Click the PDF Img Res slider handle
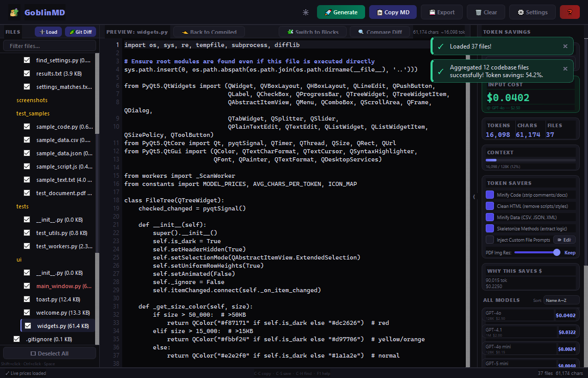The width and height of the screenshot is (588, 378). coord(557,252)
